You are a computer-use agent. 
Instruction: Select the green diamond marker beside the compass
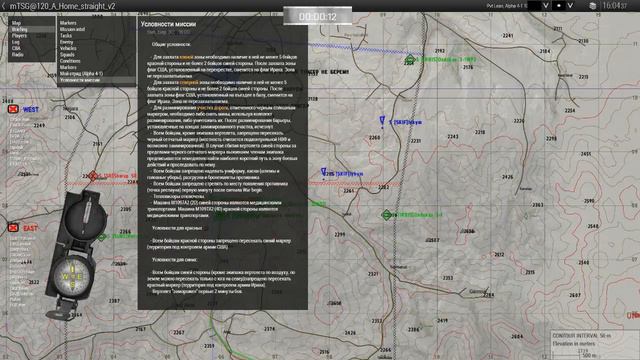tap(102, 236)
